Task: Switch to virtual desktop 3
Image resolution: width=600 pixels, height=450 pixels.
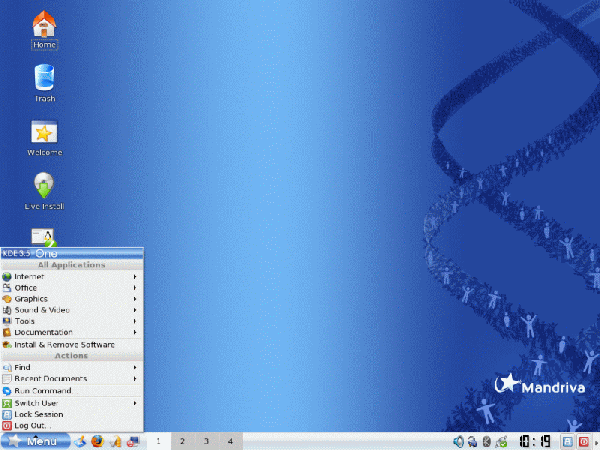Action: 206,441
